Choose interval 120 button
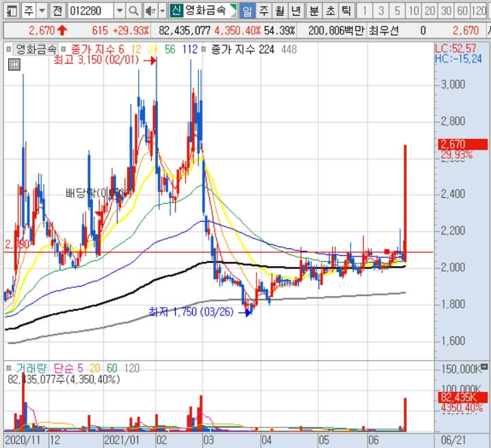The width and height of the screenshot is (491, 448). 479,11
